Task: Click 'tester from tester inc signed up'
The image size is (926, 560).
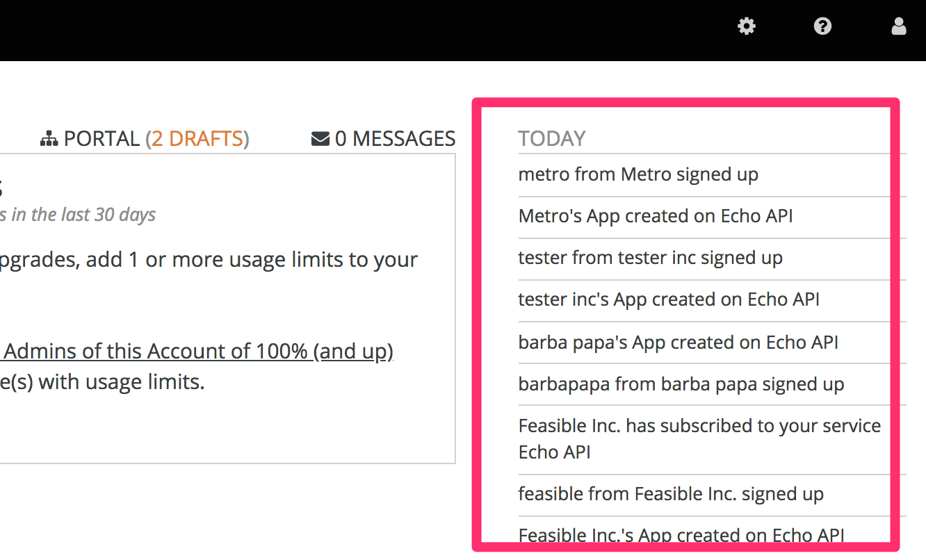Action: coord(650,258)
